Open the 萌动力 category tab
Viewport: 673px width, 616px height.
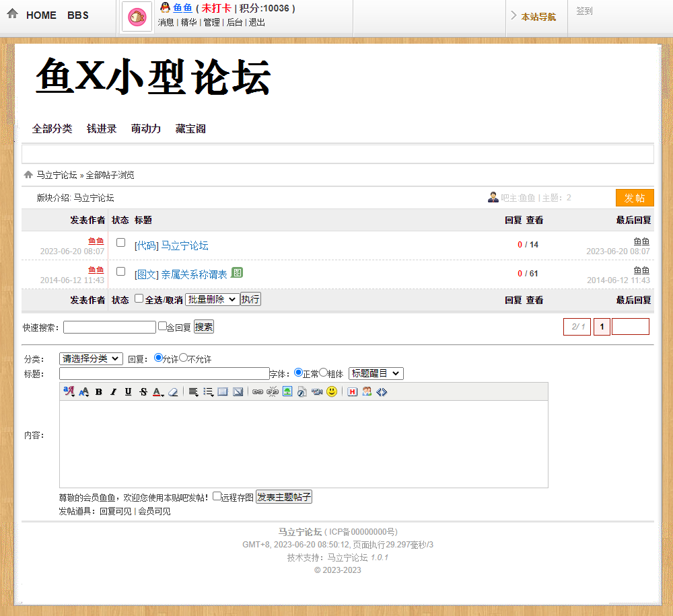coord(146,128)
